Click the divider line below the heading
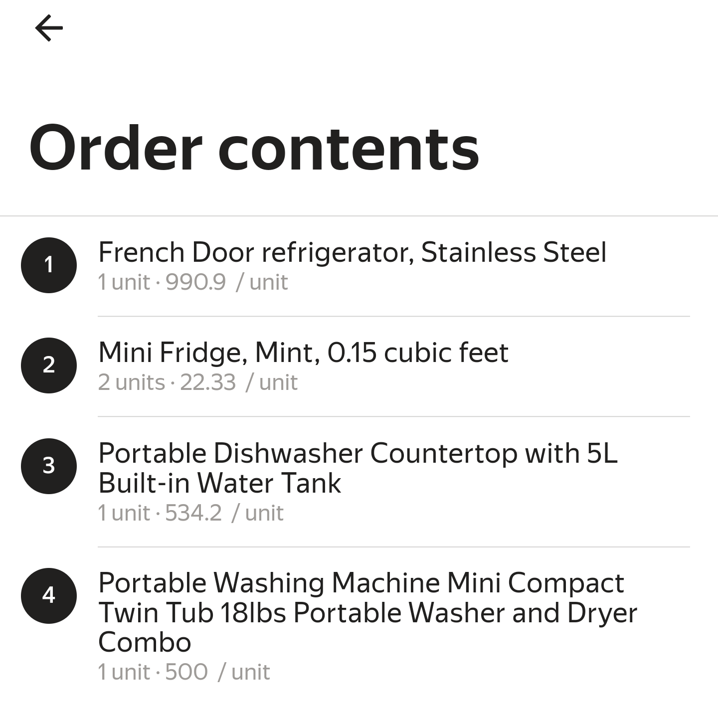The width and height of the screenshot is (718, 728). [x=359, y=216]
